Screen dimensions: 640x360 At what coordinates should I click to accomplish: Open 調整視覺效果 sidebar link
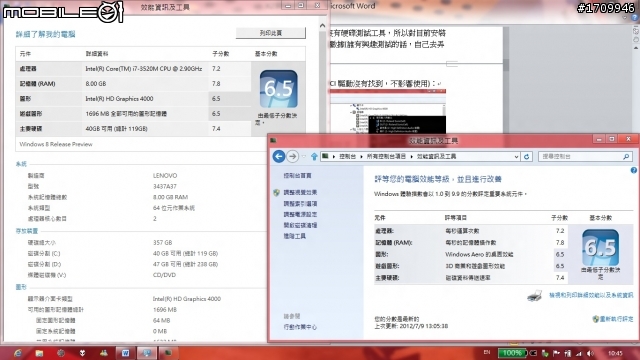(300, 192)
